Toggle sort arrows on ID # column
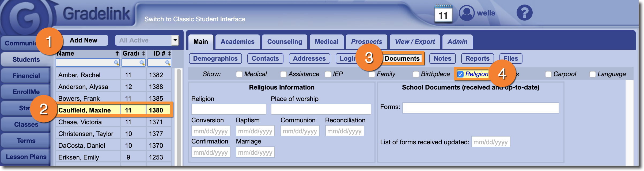The image size is (644, 171). tap(169, 54)
